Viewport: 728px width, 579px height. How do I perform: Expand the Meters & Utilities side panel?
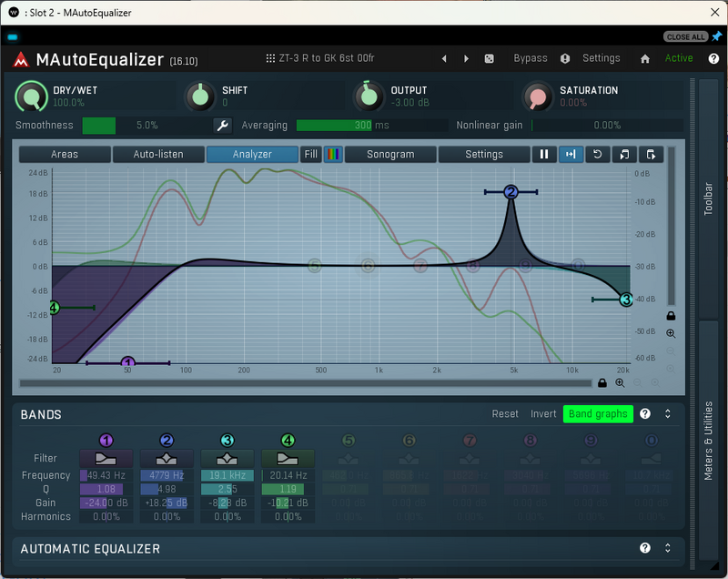pyautogui.click(x=709, y=441)
